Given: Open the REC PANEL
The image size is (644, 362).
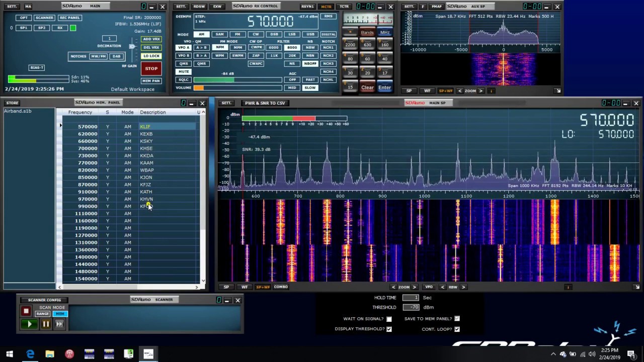Looking at the screenshot, I should coord(69,18).
